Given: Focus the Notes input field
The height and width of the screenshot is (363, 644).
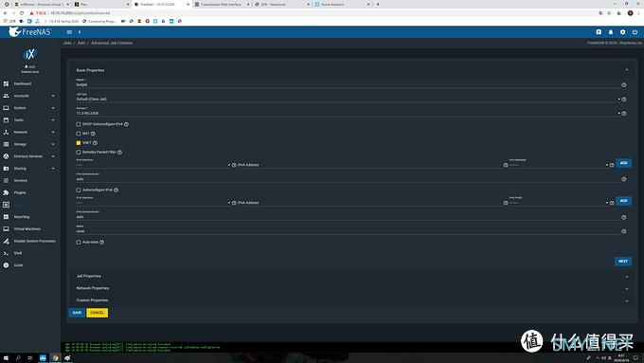Looking at the screenshot, I should pyautogui.click(x=348, y=231).
